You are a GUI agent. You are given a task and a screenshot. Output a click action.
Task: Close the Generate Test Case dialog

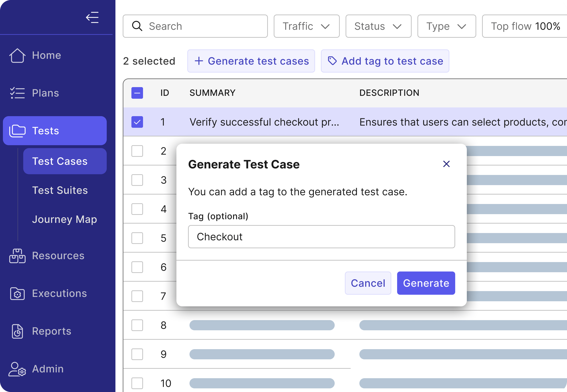(x=446, y=164)
